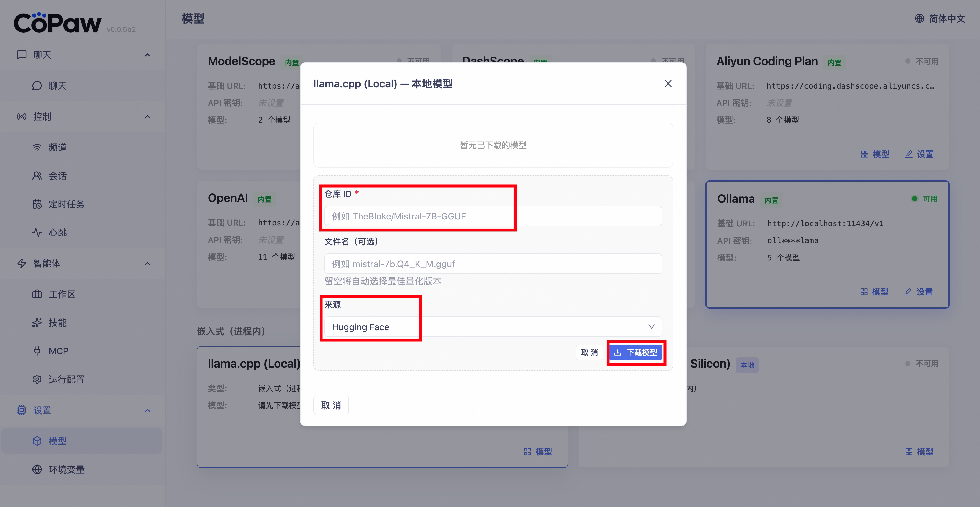Open environment variables (环境变量) globe icon
Viewport: 980px width, 507px height.
(x=37, y=469)
